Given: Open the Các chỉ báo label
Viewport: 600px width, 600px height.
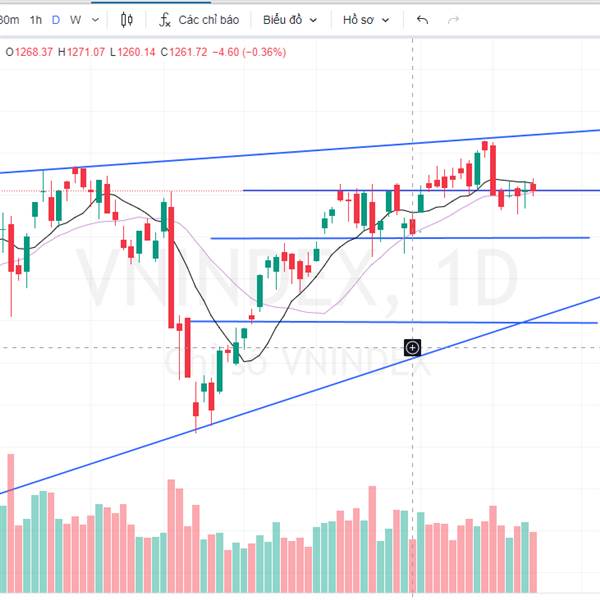Looking at the screenshot, I should pyautogui.click(x=206, y=19).
